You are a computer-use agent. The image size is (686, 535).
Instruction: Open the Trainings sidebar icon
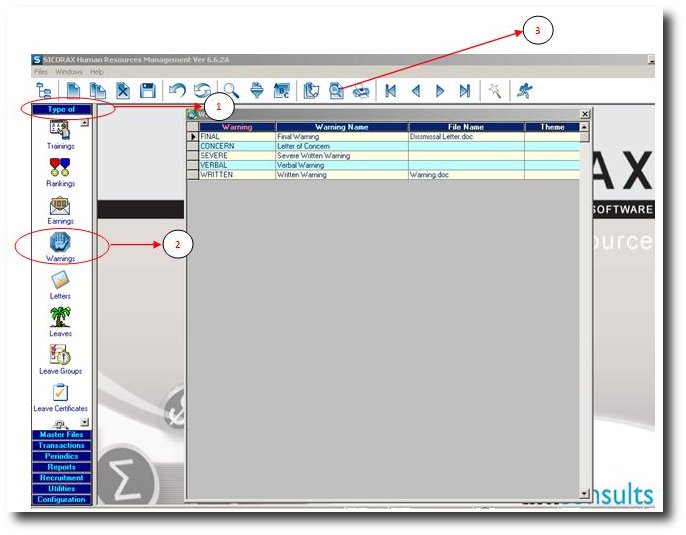[x=60, y=130]
